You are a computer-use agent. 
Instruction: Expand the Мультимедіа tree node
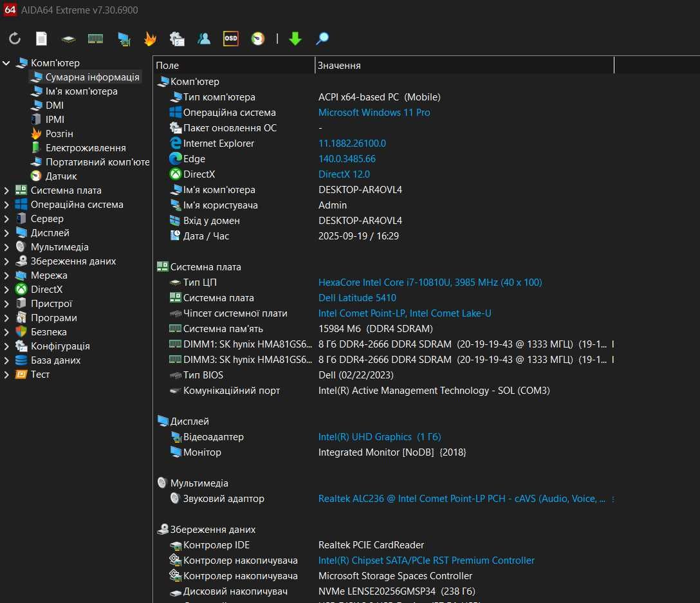(6, 247)
